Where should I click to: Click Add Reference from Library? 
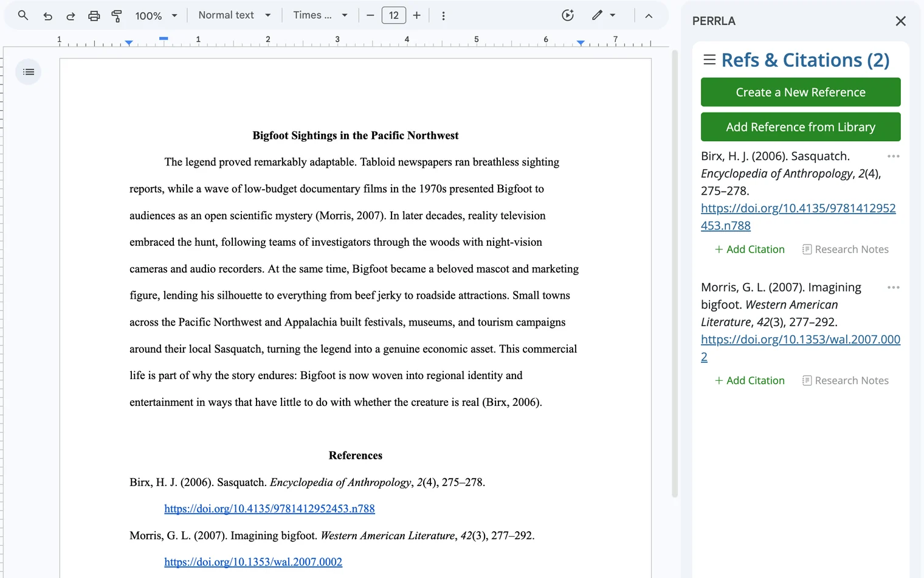pyautogui.click(x=801, y=127)
